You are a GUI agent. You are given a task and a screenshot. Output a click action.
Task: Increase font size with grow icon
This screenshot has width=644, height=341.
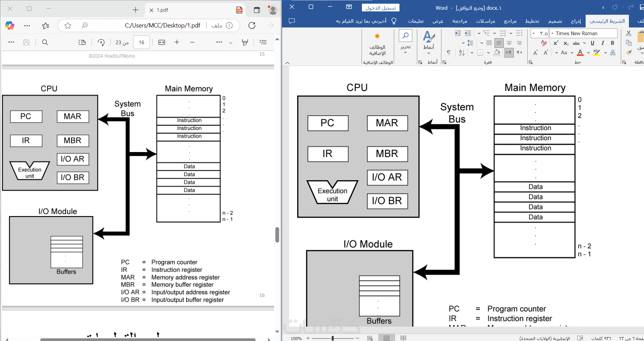pos(546,53)
